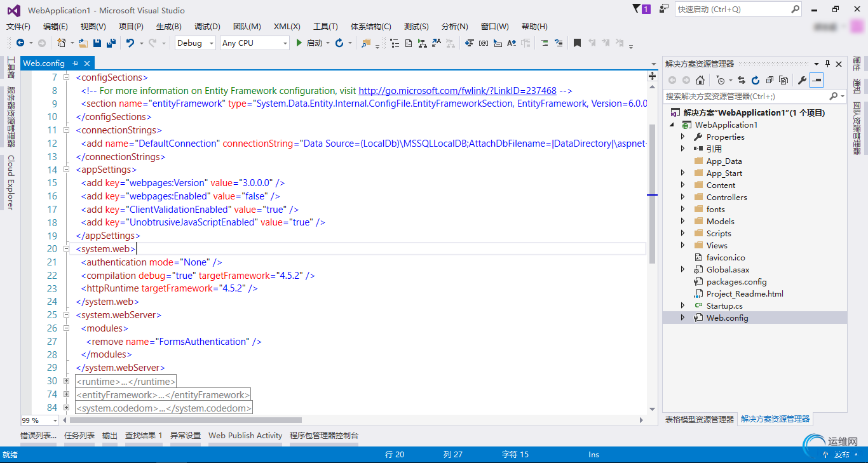Screen dimensions: 868x463
Task: Click the feedback icon next to notifications
Action: [x=664, y=9]
